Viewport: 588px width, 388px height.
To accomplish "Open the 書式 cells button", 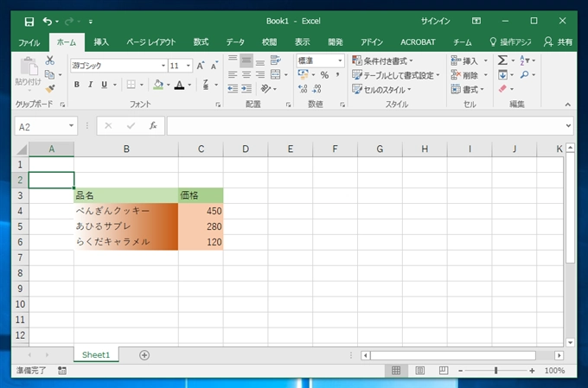I will pyautogui.click(x=468, y=90).
